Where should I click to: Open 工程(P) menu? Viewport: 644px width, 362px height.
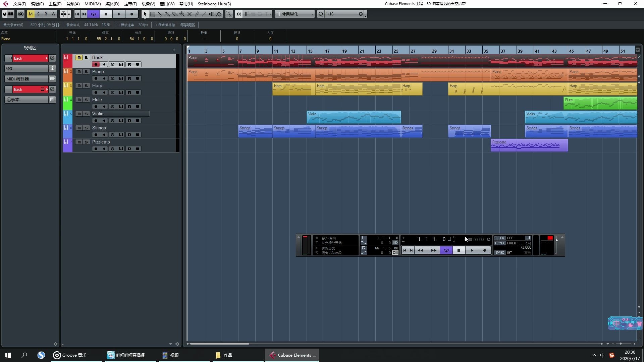pyautogui.click(x=55, y=4)
